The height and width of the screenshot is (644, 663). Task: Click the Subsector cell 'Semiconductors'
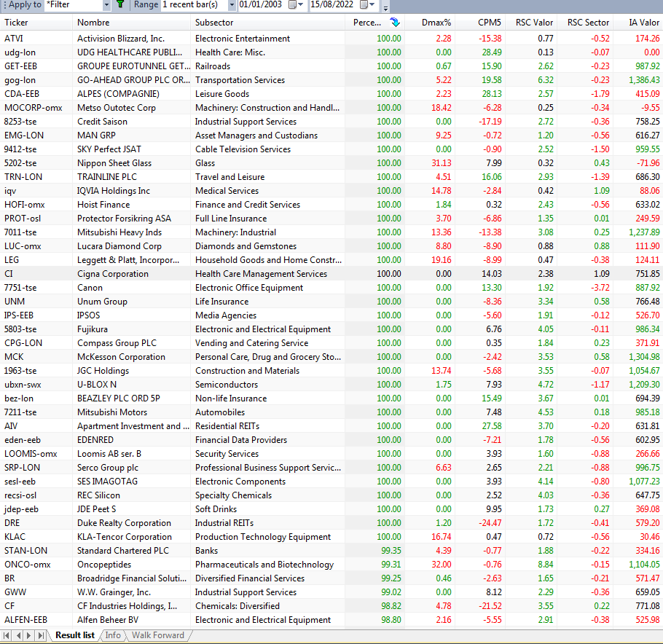click(x=227, y=385)
